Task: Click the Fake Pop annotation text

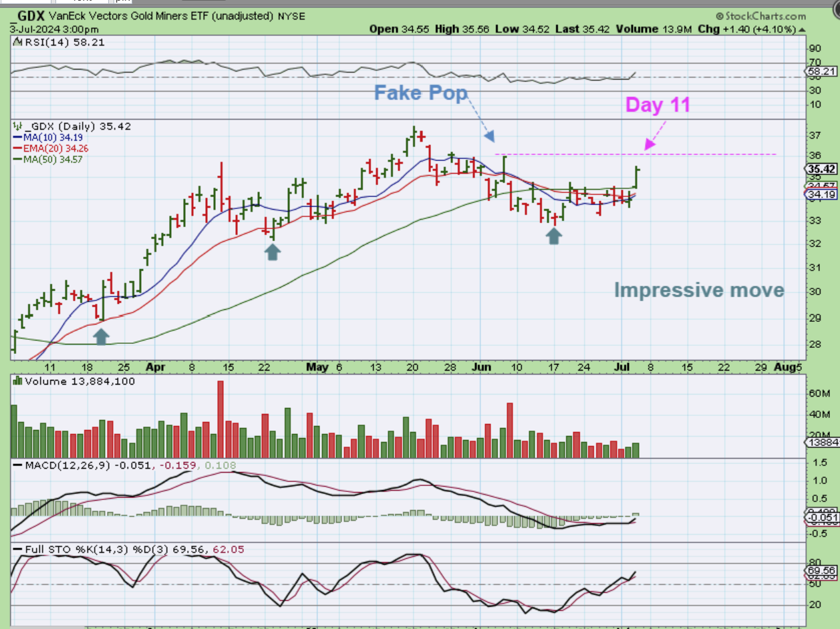Action: pos(420,92)
